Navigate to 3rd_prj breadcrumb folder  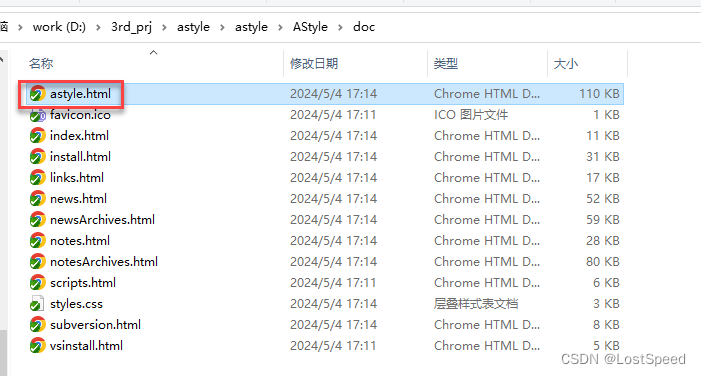pyautogui.click(x=131, y=27)
